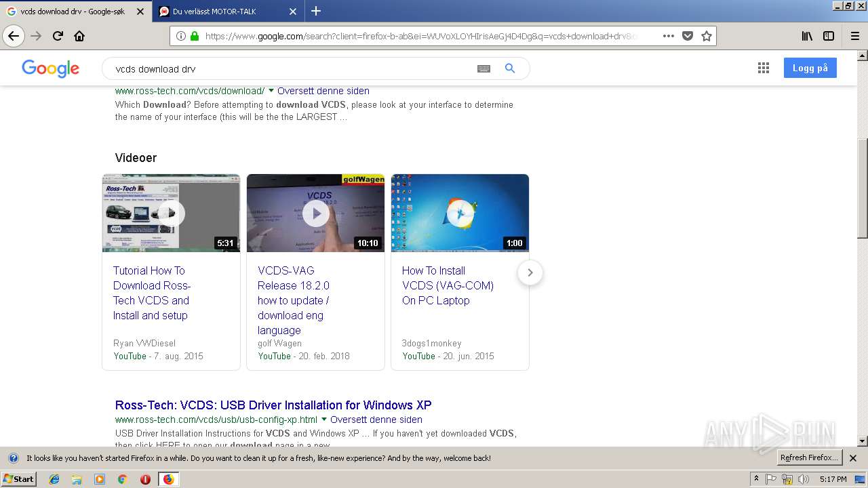
Task: Click Oversett denne siden for USB driver result
Action: [x=376, y=420]
